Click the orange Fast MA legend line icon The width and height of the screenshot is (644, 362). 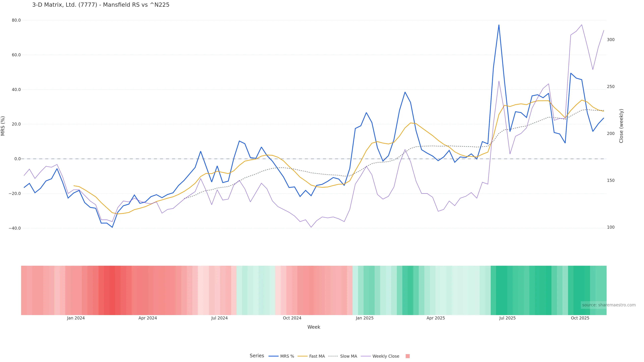[303, 356]
